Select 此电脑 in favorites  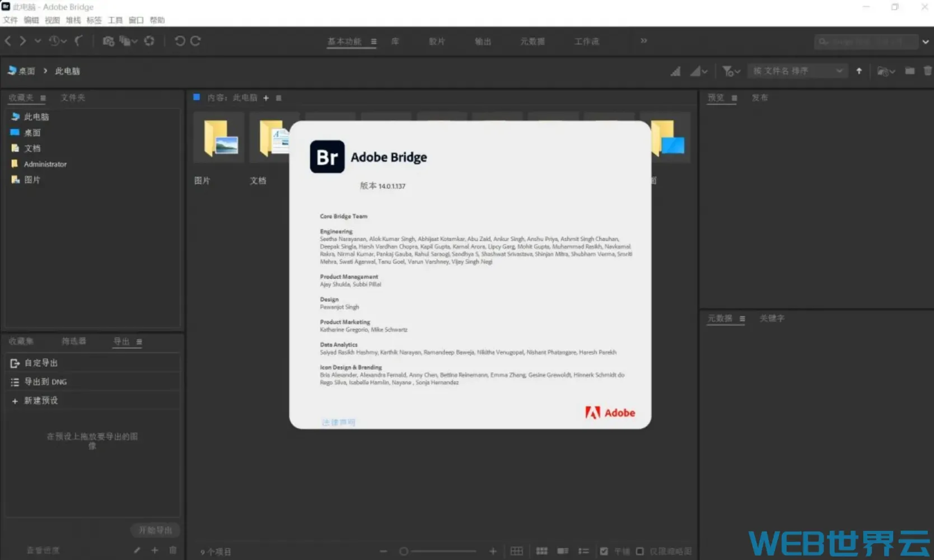pyautogui.click(x=36, y=116)
